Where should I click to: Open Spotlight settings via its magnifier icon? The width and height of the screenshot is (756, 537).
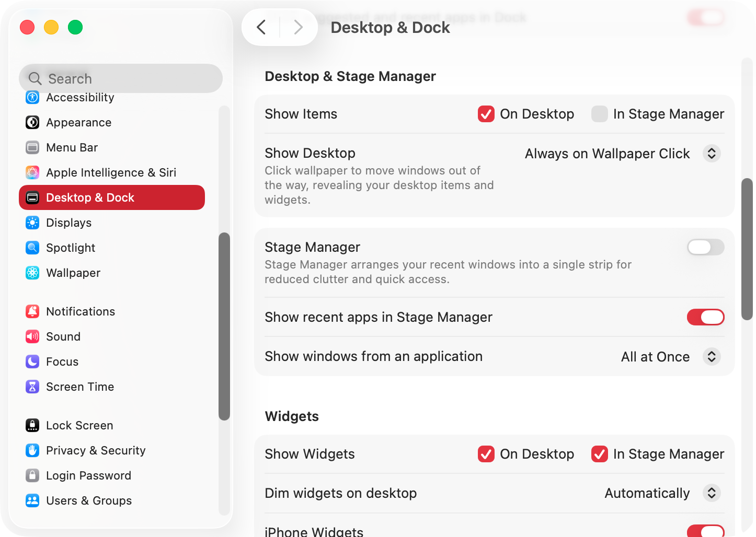(x=32, y=248)
